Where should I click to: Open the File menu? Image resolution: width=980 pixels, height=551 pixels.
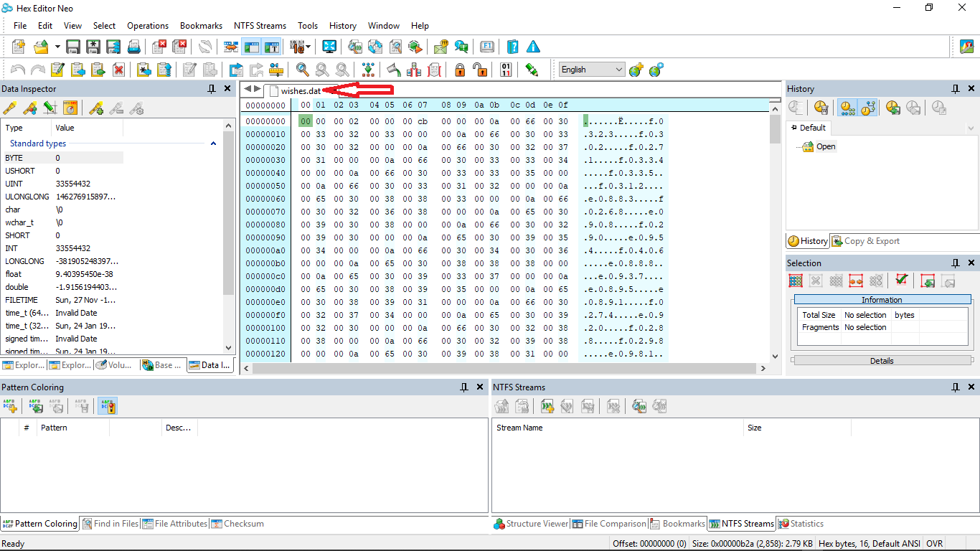click(x=20, y=25)
